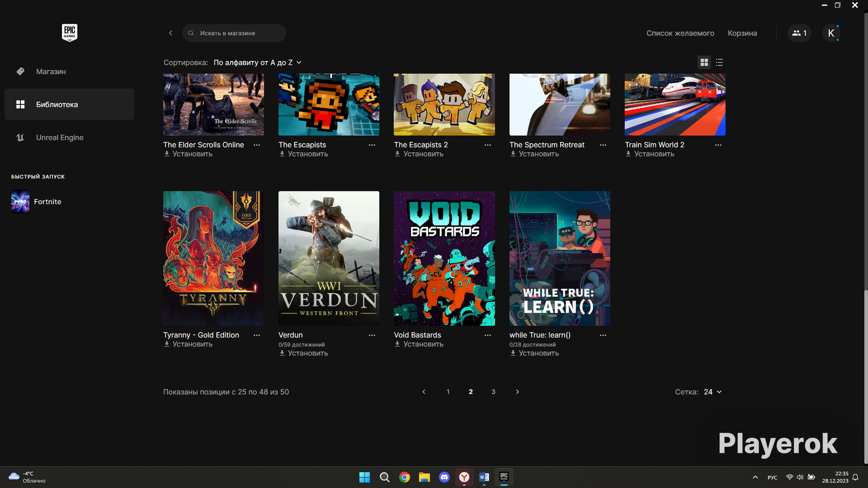
Task: Install Verdun
Action: tap(303, 353)
